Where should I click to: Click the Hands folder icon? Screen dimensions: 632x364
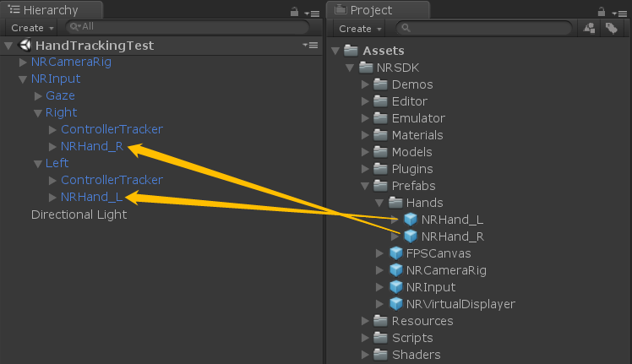pos(395,203)
